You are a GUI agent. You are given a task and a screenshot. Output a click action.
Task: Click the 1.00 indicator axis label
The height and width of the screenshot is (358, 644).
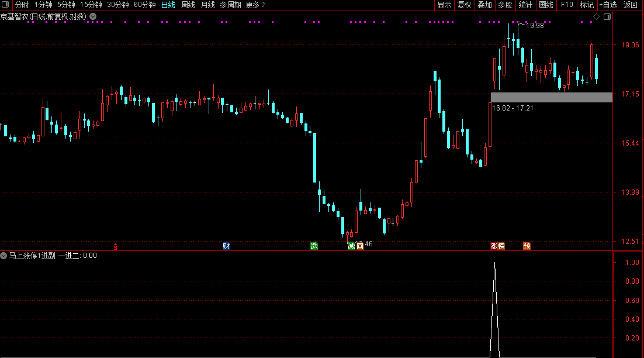[x=632, y=262]
